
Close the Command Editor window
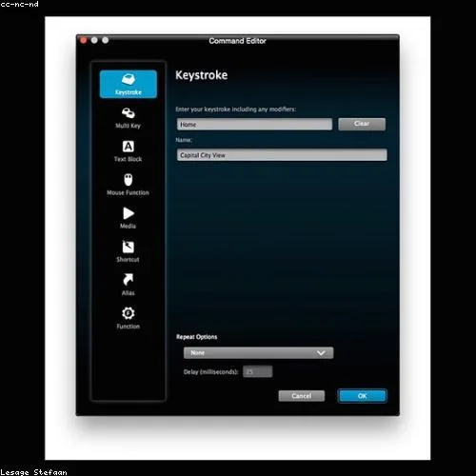[x=84, y=40]
